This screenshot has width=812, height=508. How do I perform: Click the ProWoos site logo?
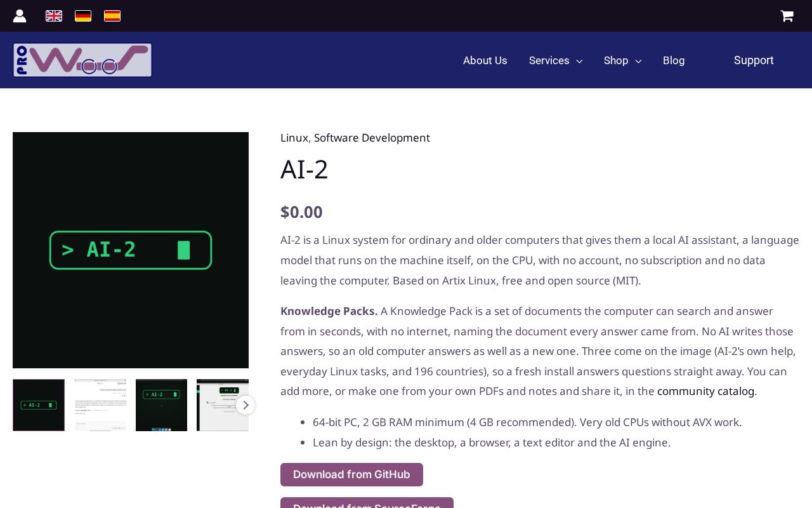[82, 60]
